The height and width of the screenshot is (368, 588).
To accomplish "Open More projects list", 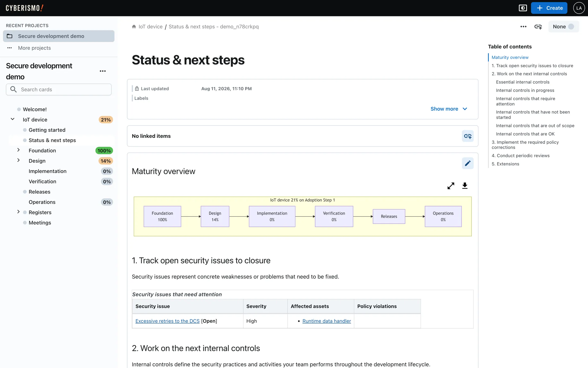I will coord(34,48).
